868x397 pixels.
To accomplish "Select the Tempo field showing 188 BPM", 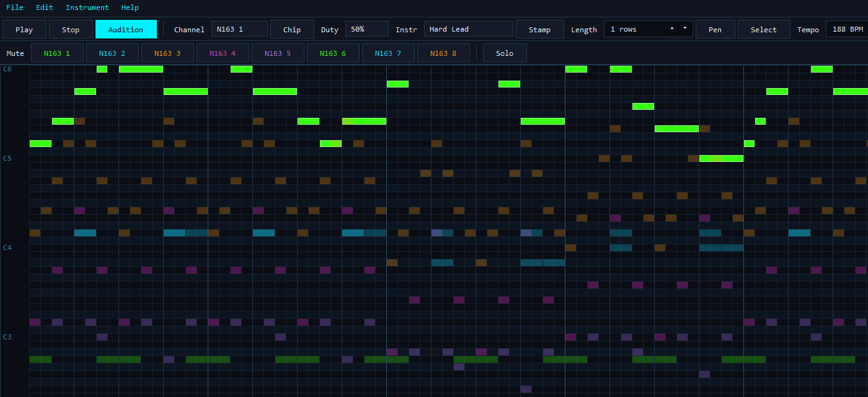I will (847, 29).
